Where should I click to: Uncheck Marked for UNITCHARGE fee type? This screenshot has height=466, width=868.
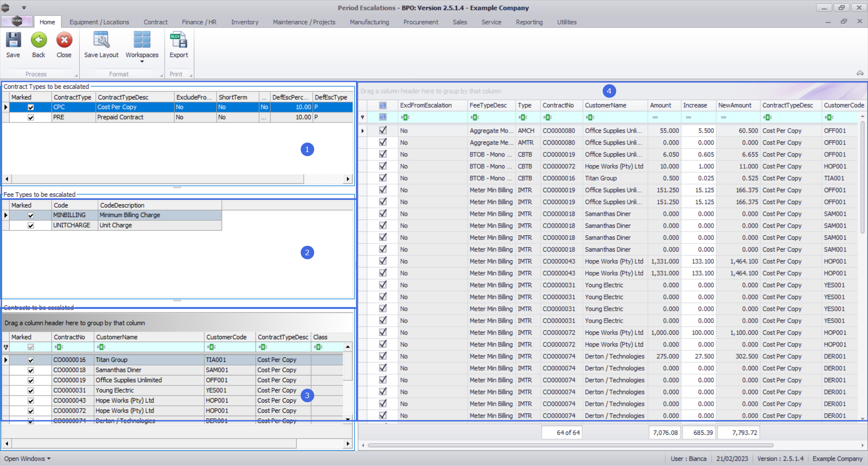pos(31,225)
